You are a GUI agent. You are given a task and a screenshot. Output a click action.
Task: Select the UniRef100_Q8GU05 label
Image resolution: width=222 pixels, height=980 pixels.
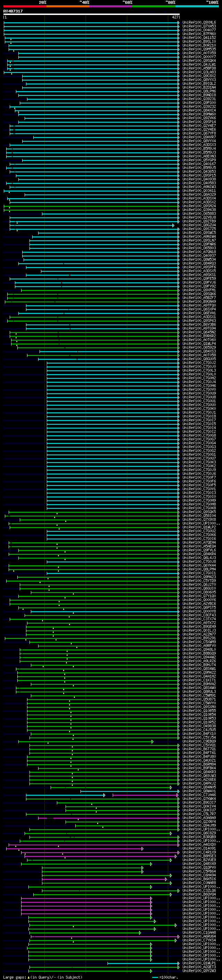[x=199, y=359]
